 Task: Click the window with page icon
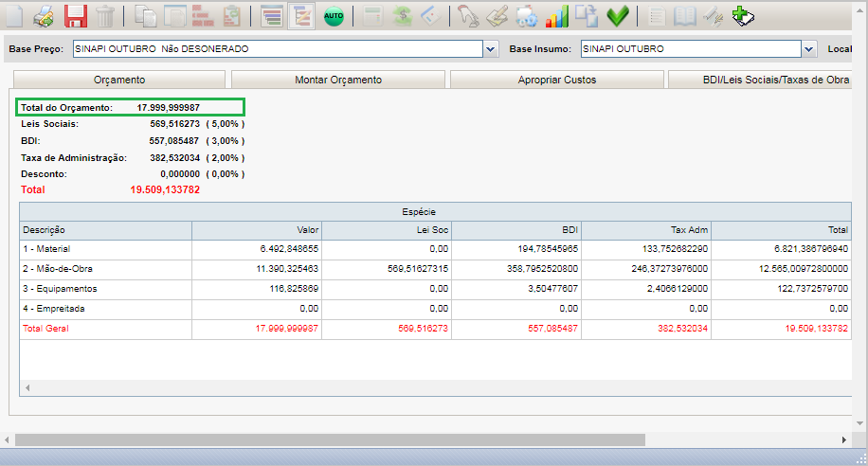coord(175,16)
